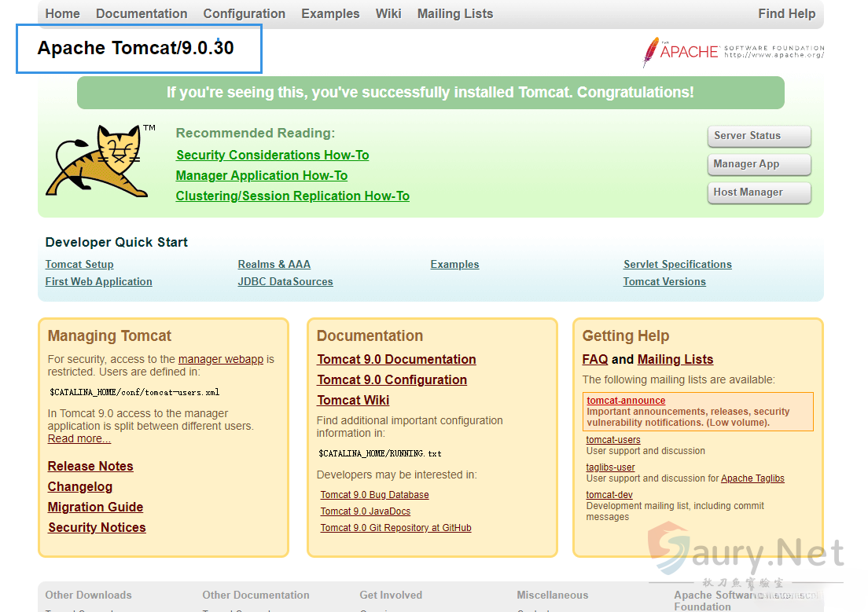Open the manager webapp link
Screen dimensions: 868x612
pyautogui.click(x=221, y=359)
